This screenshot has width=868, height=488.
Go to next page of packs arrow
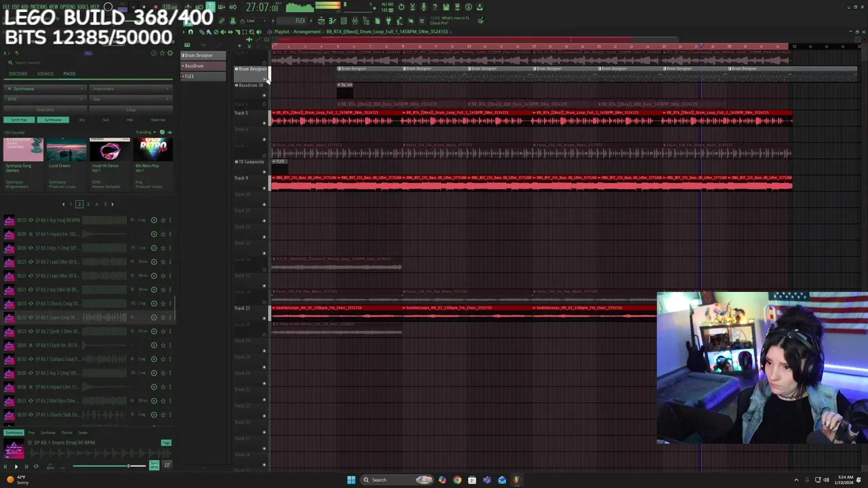113,204
